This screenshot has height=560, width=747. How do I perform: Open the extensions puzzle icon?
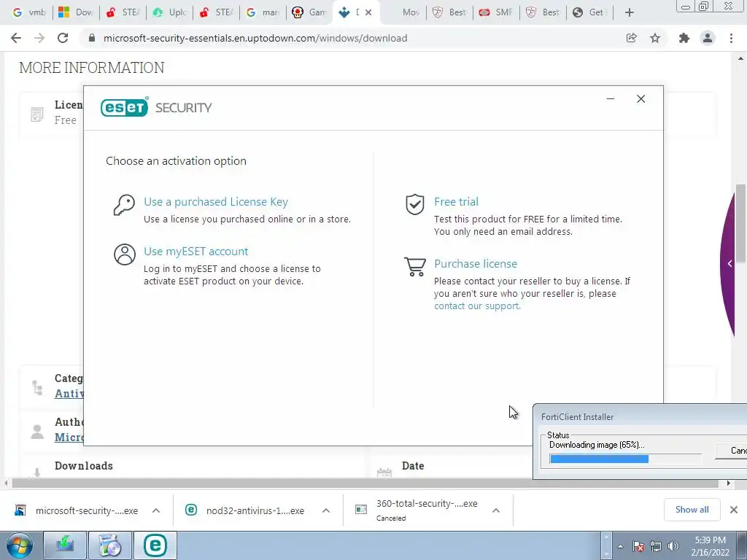pos(684,38)
